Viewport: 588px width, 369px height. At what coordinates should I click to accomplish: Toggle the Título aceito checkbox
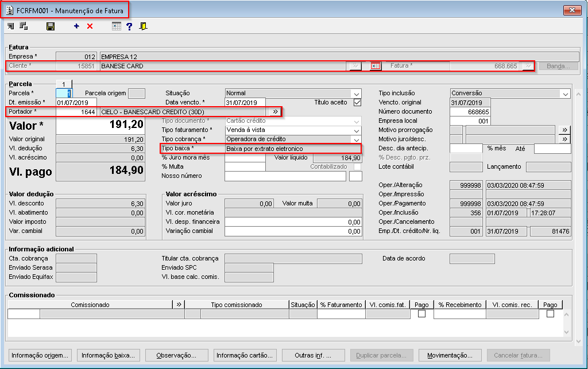pos(357,102)
